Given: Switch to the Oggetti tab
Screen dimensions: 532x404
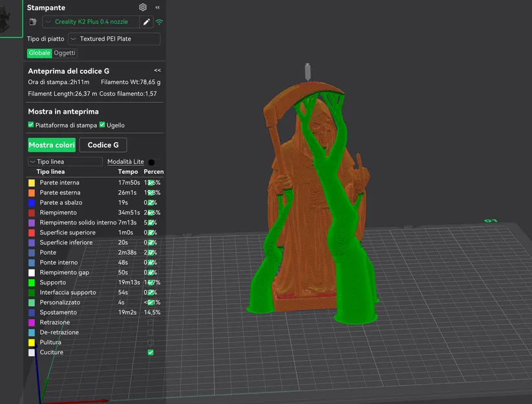Looking at the screenshot, I should 65,53.
